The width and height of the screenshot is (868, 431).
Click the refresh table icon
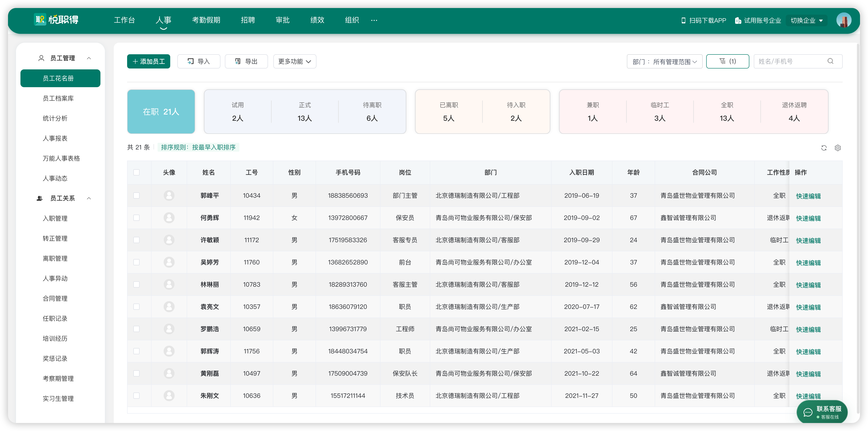pos(824,148)
